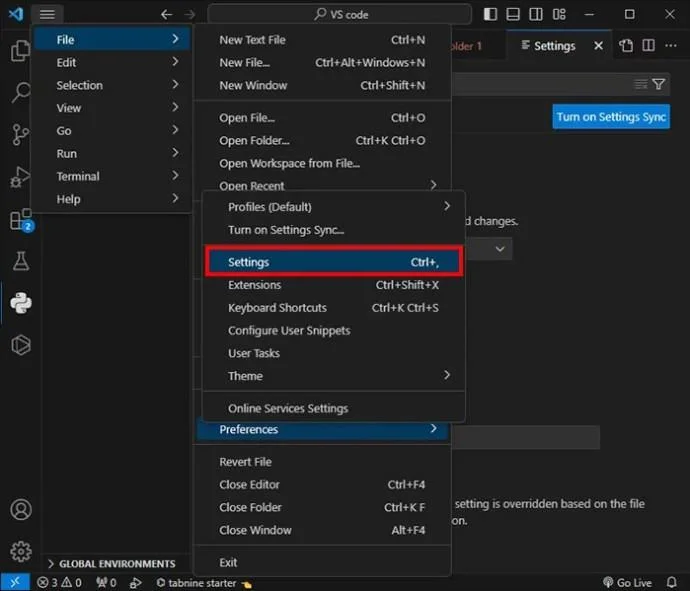Expand the Preferences submenu item
The height and width of the screenshot is (591, 690).
coord(323,429)
